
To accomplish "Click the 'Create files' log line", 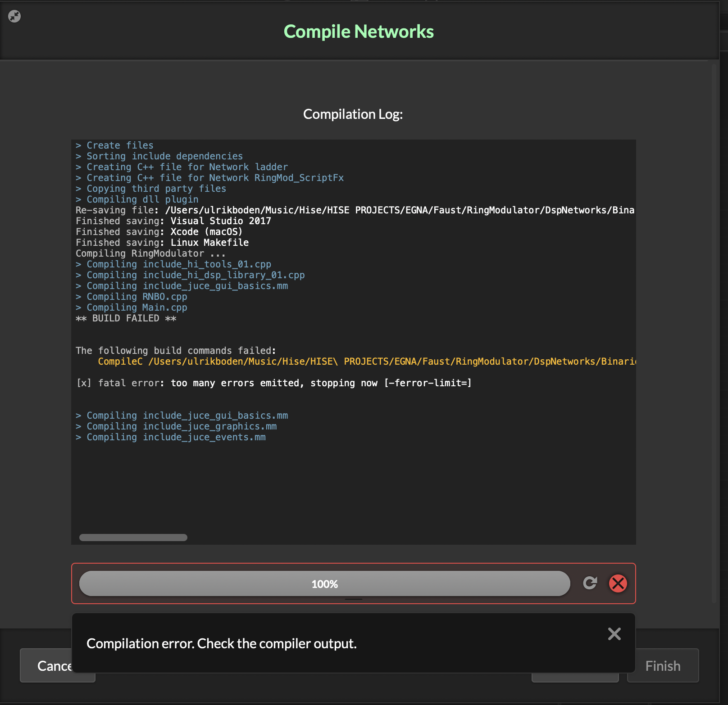I will point(114,145).
